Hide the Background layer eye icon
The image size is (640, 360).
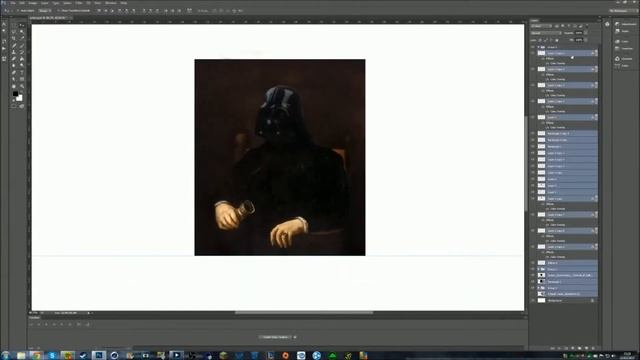pos(533,300)
